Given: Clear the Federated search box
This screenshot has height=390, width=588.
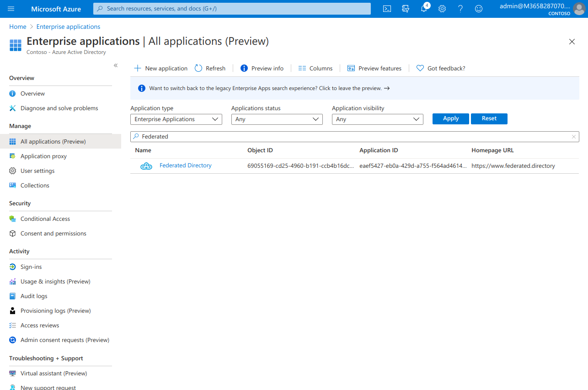Looking at the screenshot, I should (574, 136).
